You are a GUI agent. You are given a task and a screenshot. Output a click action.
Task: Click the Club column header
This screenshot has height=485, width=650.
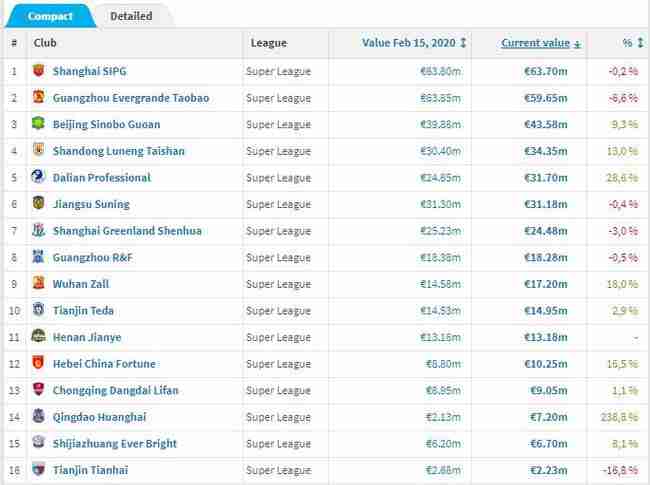tap(45, 43)
